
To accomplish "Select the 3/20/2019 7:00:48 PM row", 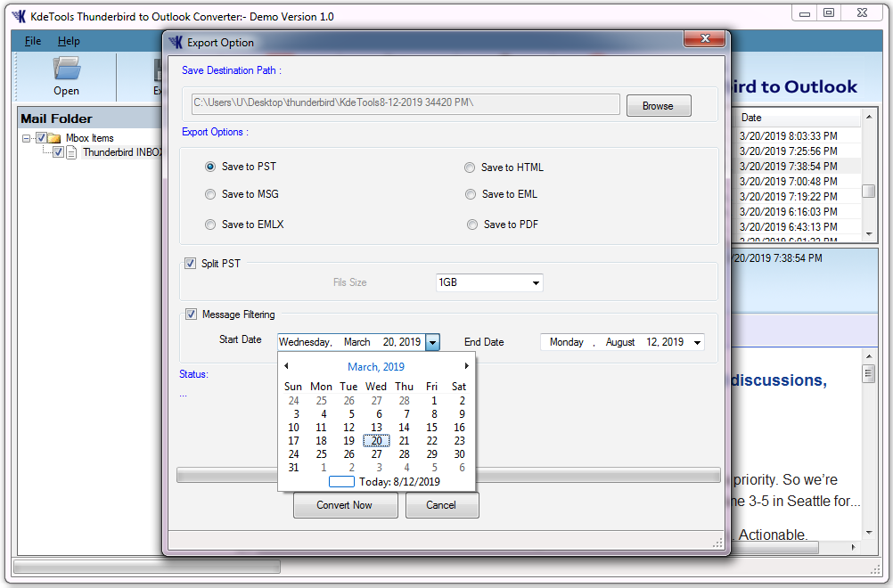I will (x=796, y=182).
